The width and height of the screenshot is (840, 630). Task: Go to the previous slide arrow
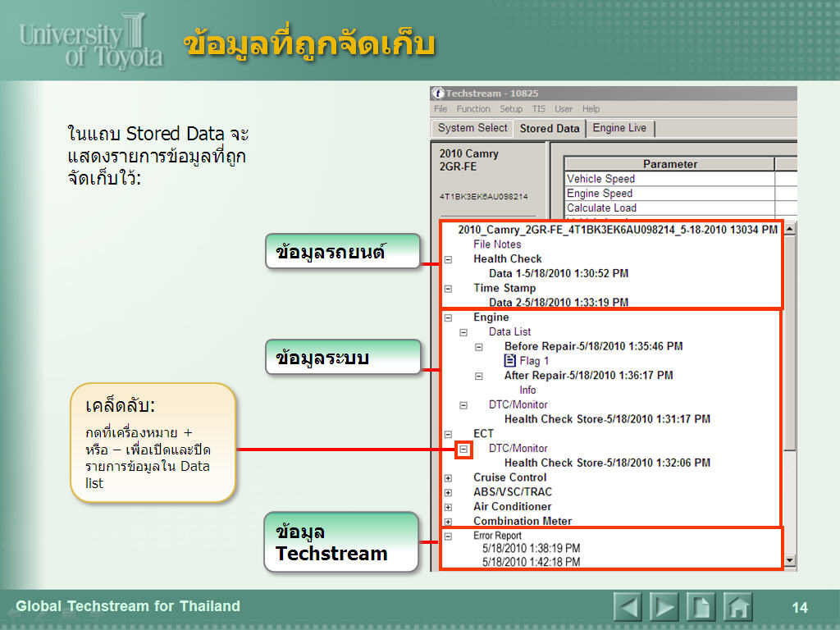point(628,607)
